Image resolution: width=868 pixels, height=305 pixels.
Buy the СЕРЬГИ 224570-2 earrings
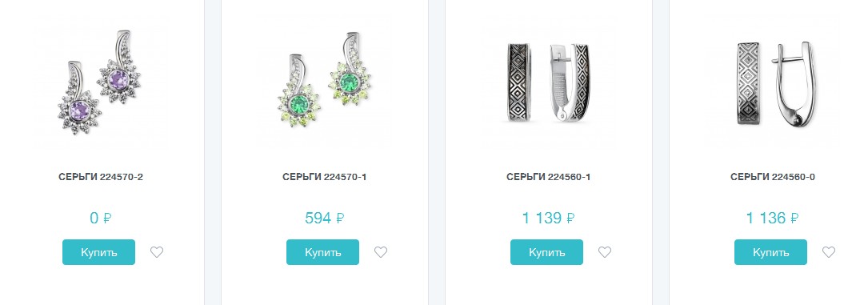pyautogui.click(x=98, y=252)
